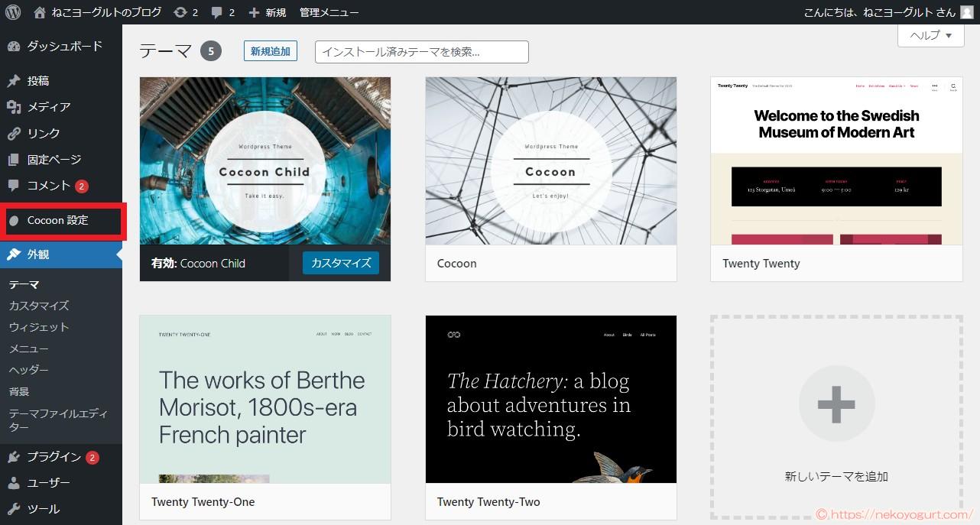This screenshot has width=980, height=525.
Task: Open the 新規 menu in admin bar
Action: (x=268, y=12)
